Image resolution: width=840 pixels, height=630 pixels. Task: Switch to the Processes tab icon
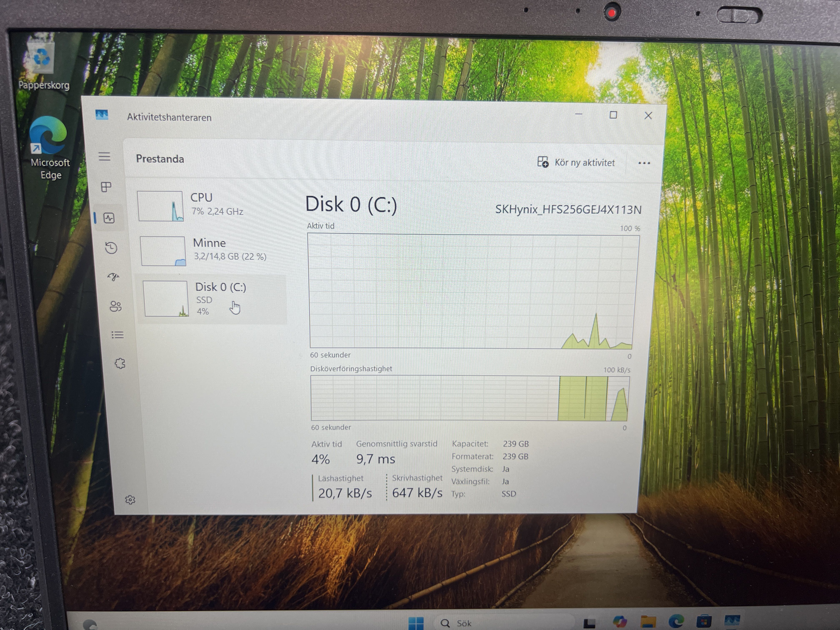106,187
